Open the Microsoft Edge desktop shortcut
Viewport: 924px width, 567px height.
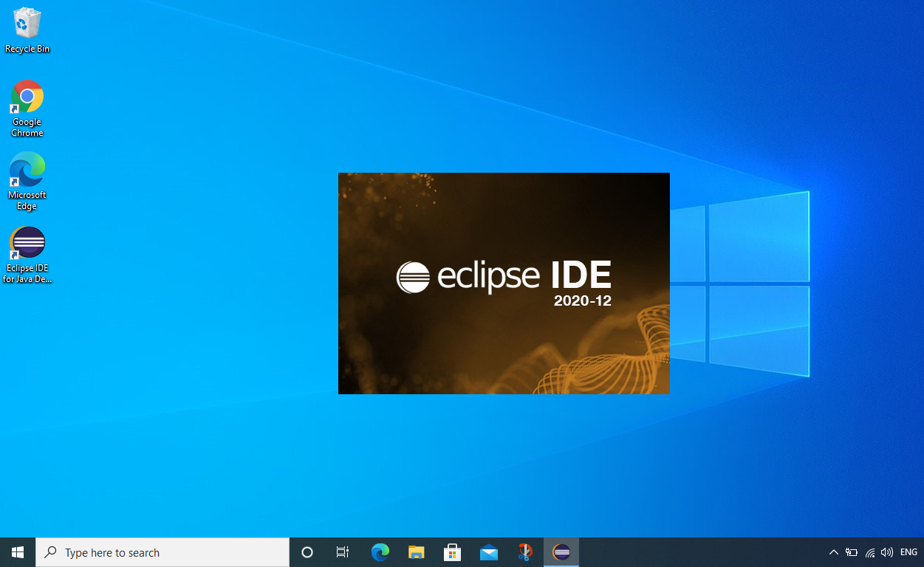pos(27,169)
